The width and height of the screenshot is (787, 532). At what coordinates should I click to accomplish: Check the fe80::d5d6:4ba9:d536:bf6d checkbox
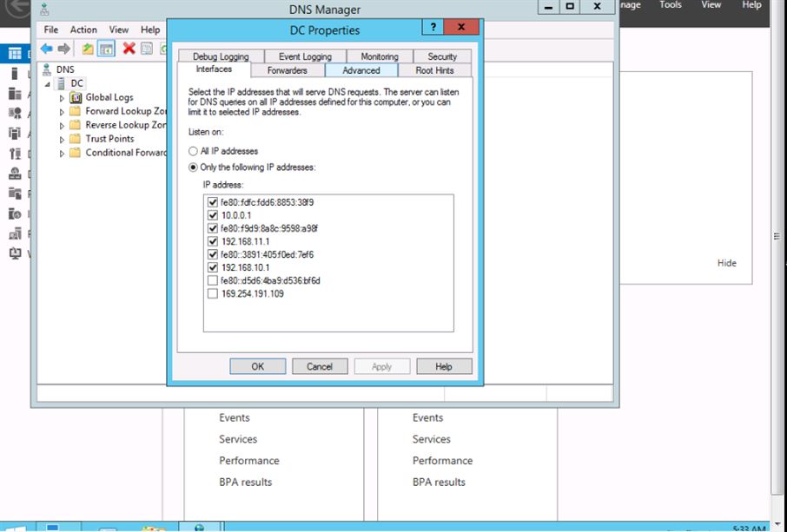point(213,281)
